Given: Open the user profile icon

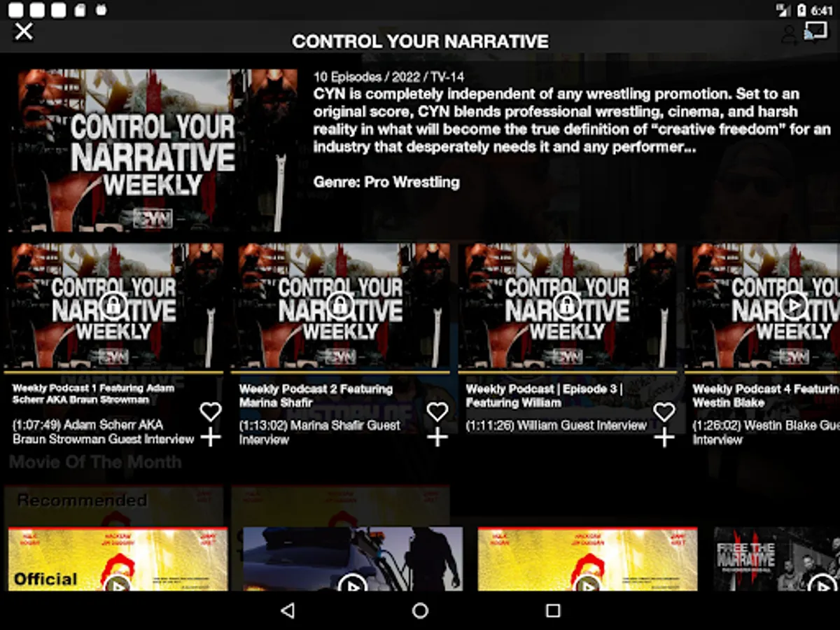Looking at the screenshot, I should (789, 34).
